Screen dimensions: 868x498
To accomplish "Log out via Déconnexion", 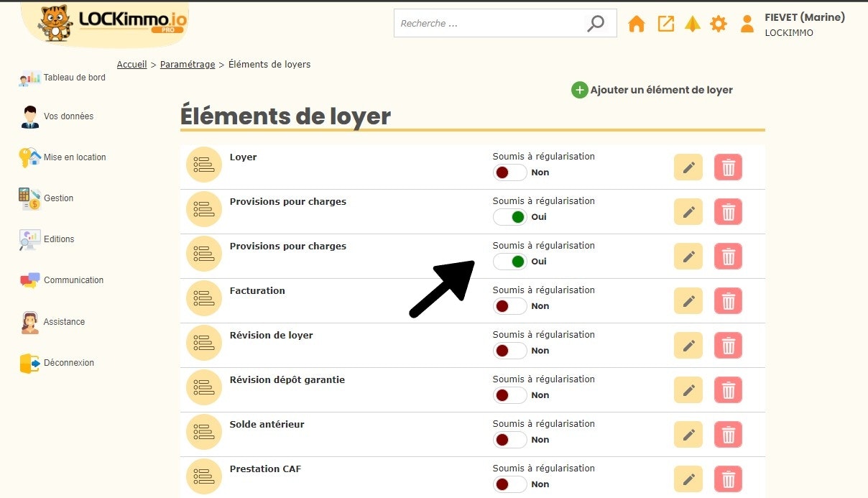I will coord(57,363).
